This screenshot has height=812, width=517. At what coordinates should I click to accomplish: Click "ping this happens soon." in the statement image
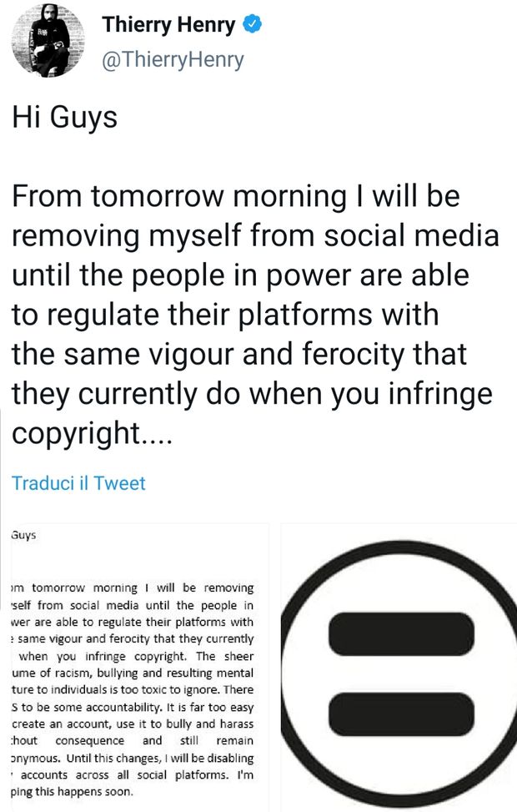pos(72,792)
